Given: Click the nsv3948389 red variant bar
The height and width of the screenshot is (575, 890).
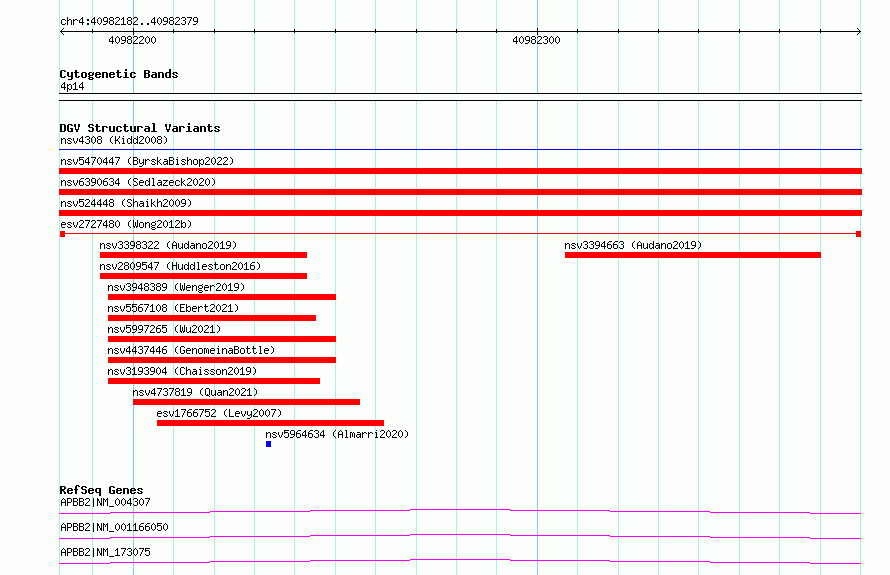Looking at the screenshot, I should click(222, 297).
